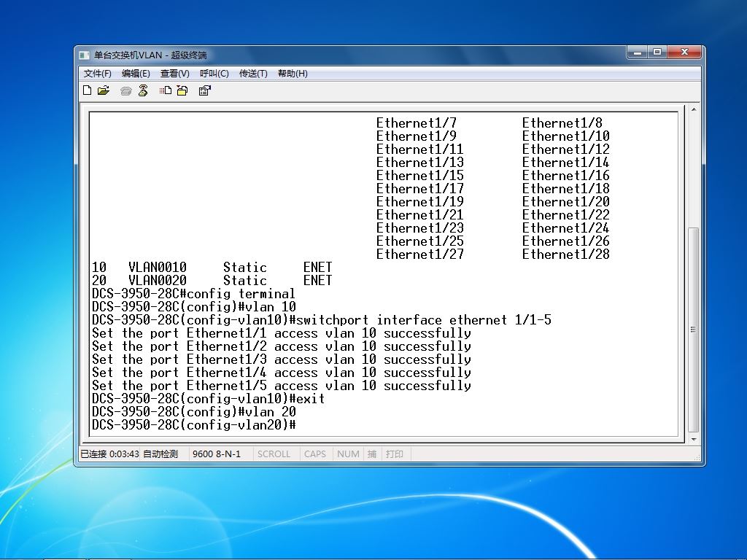The height and width of the screenshot is (560, 747).
Task: Click the 打印 indicator in the status bar
Action: click(x=395, y=454)
